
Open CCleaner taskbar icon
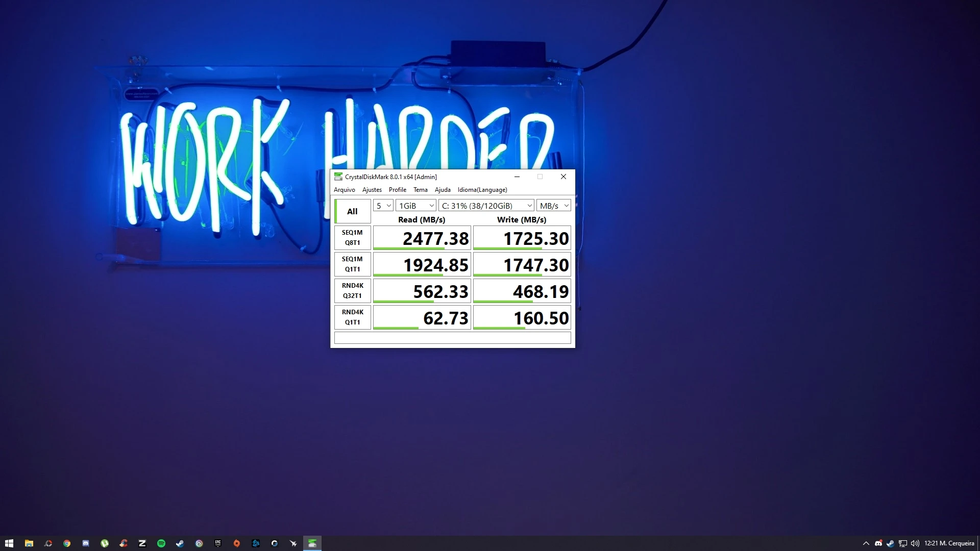point(124,543)
